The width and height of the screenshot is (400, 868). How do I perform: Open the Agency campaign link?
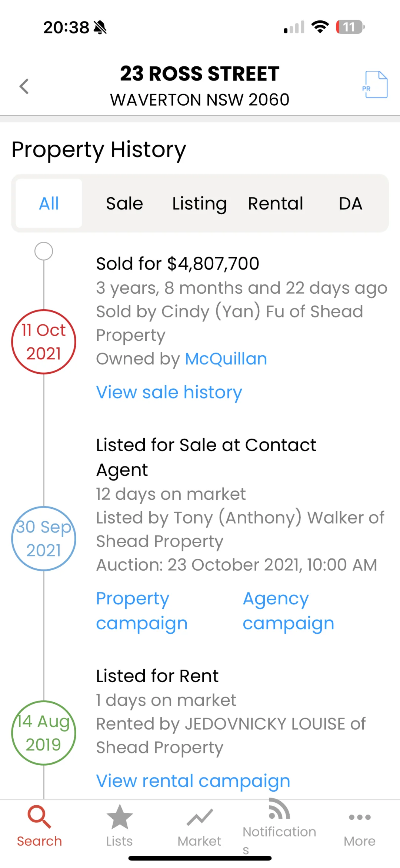point(289,611)
